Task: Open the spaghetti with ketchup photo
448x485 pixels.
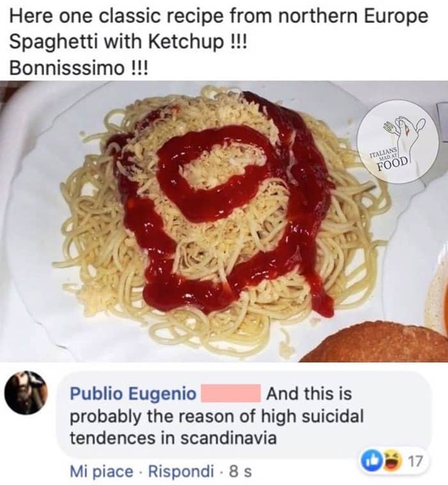Action: tap(224, 221)
